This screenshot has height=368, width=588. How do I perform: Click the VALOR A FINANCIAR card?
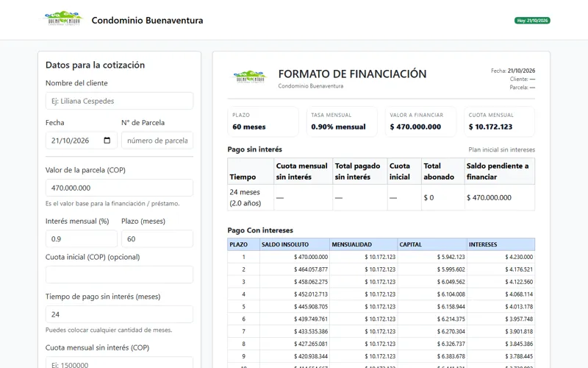coord(420,121)
